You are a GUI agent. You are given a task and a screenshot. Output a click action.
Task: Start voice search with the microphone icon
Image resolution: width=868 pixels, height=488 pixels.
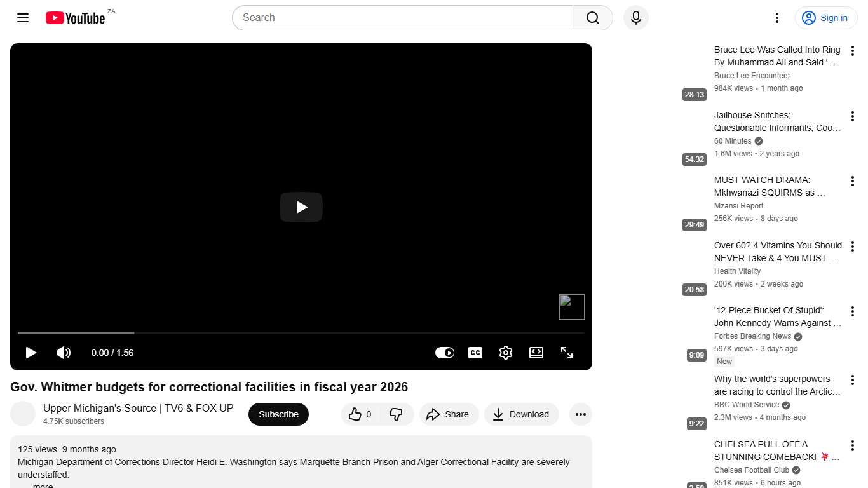[635, 18]
